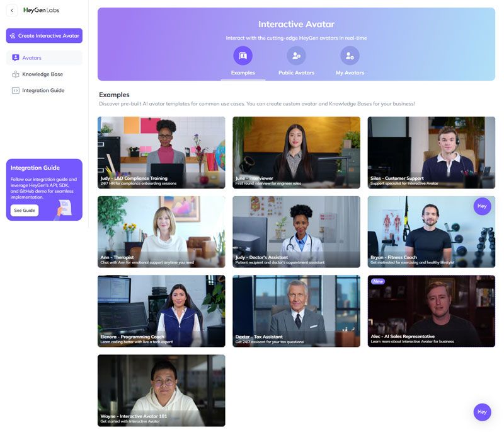Screen dimensions: 504x432
Task: Click the 'Alec - AI Sales Representative' caption
Action: (x=403, y=337)
